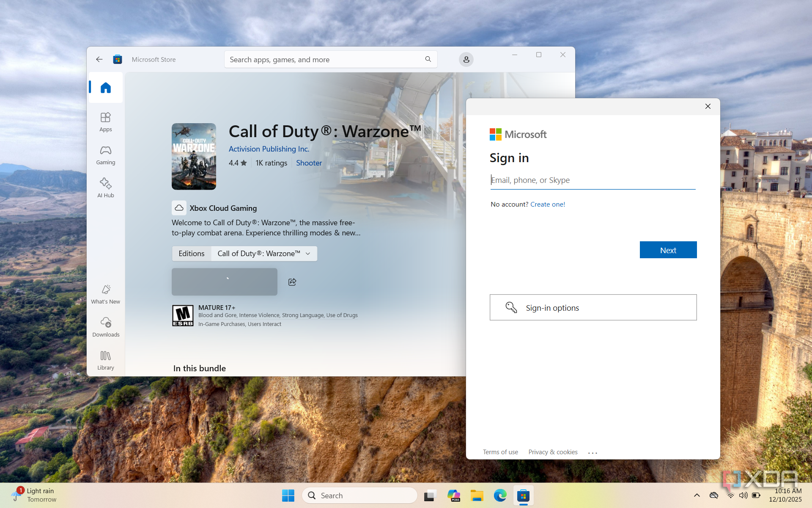Screen dimensions: 812x508
Task: Open Microsoft 365 Copilot on the taskbar
Action: click(x=453, y=495)
